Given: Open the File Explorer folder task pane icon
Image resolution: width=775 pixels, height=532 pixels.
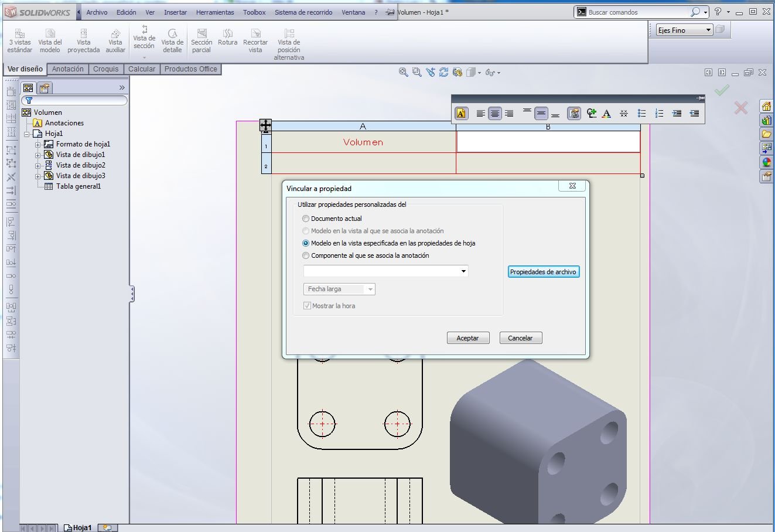Looking at the screenshot, I should [766, 134].
